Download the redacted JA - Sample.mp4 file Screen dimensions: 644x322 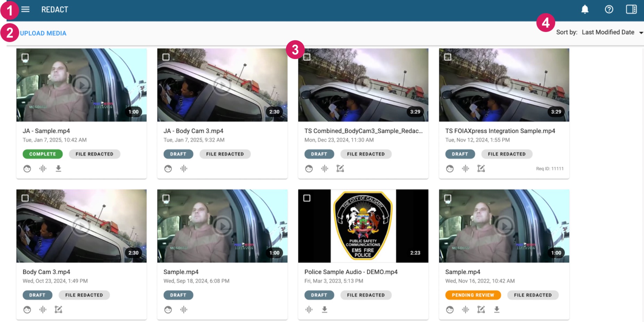58,168
